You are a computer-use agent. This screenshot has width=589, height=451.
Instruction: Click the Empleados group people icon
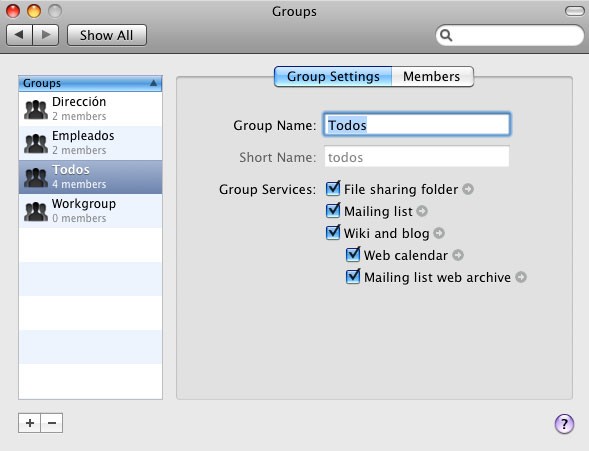tap(36, 143)
